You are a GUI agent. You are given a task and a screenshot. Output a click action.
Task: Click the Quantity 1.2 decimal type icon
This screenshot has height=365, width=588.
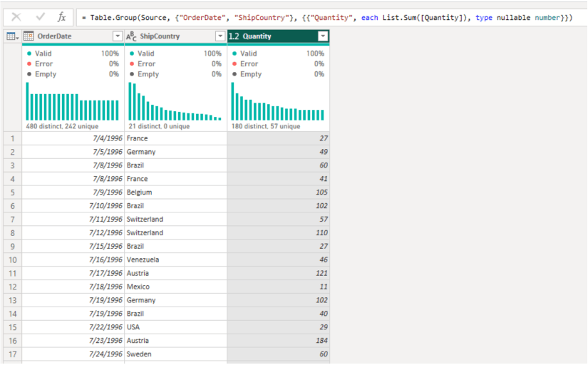(x=234, y=36)
